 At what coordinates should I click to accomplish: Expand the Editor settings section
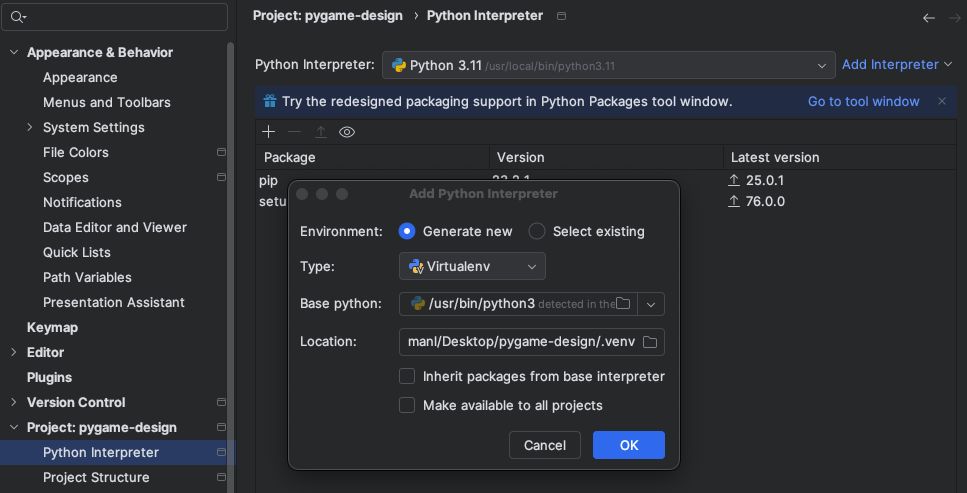13,352
